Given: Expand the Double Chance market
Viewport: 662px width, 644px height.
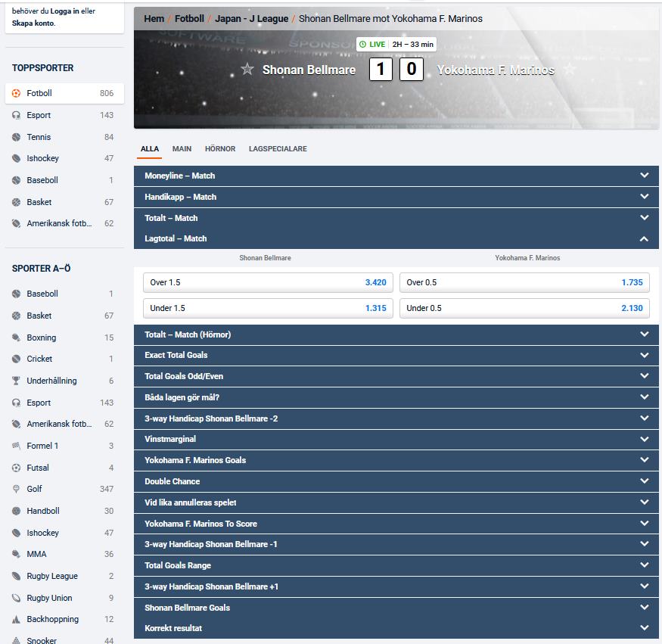Looking at the screenshot, I should pos(396,481).
